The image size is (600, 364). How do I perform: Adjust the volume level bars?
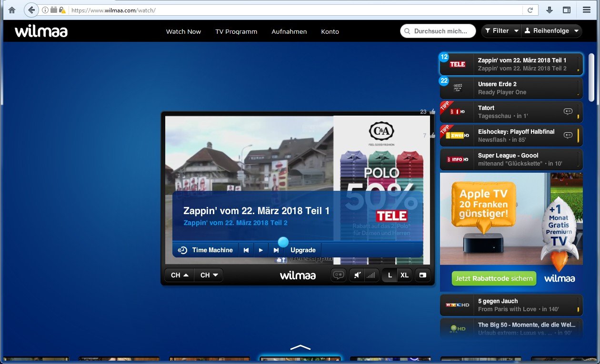[370, 275]
